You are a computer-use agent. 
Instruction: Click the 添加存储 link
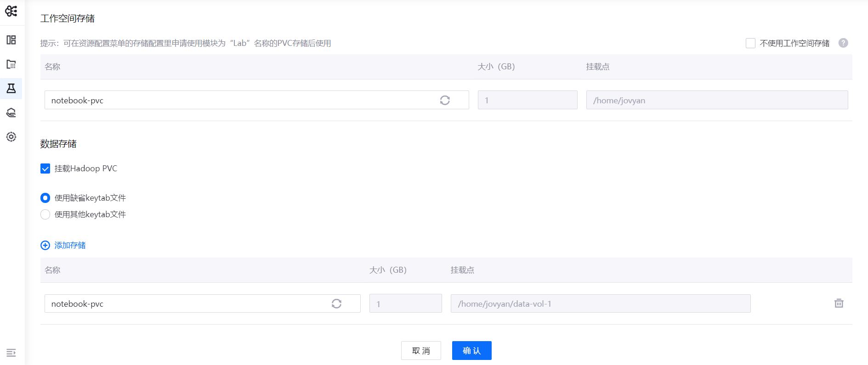[x=69, y=245]
